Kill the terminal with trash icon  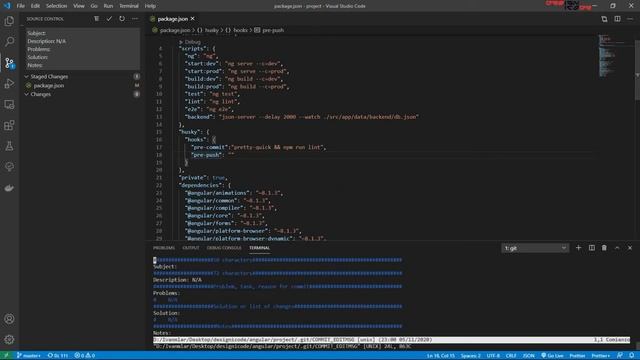(x=604, y=248)
